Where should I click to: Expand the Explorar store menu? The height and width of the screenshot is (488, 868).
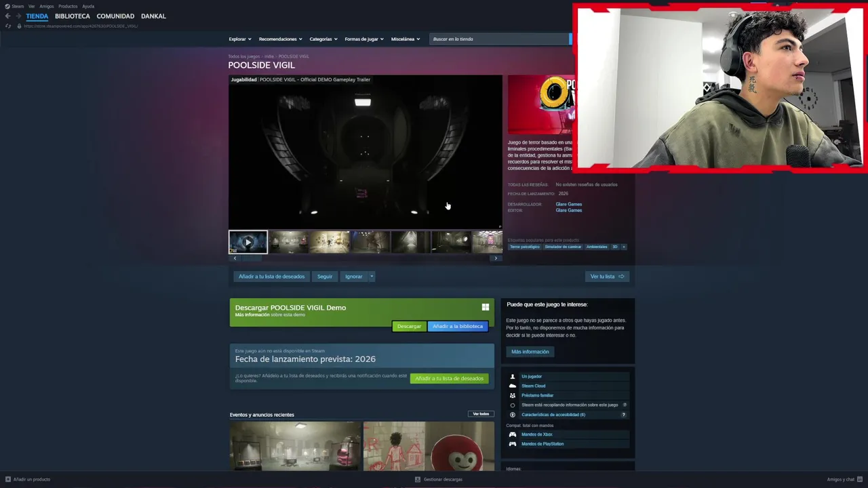240,39
